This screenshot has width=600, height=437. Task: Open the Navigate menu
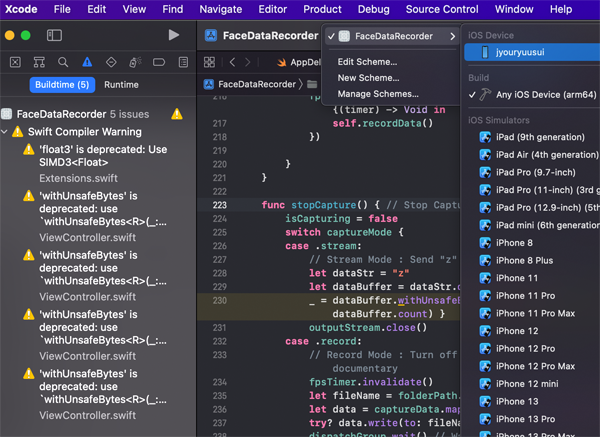pos(220,9)
